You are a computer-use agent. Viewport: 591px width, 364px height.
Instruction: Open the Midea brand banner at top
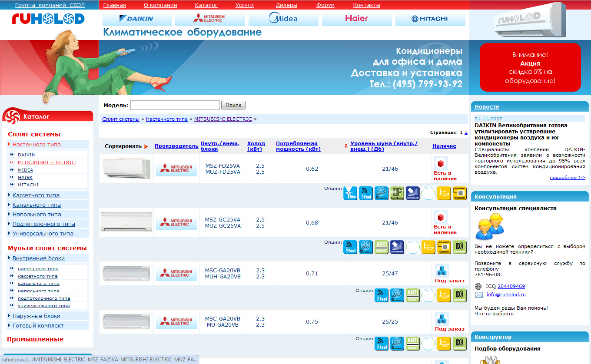pos(283,19)
